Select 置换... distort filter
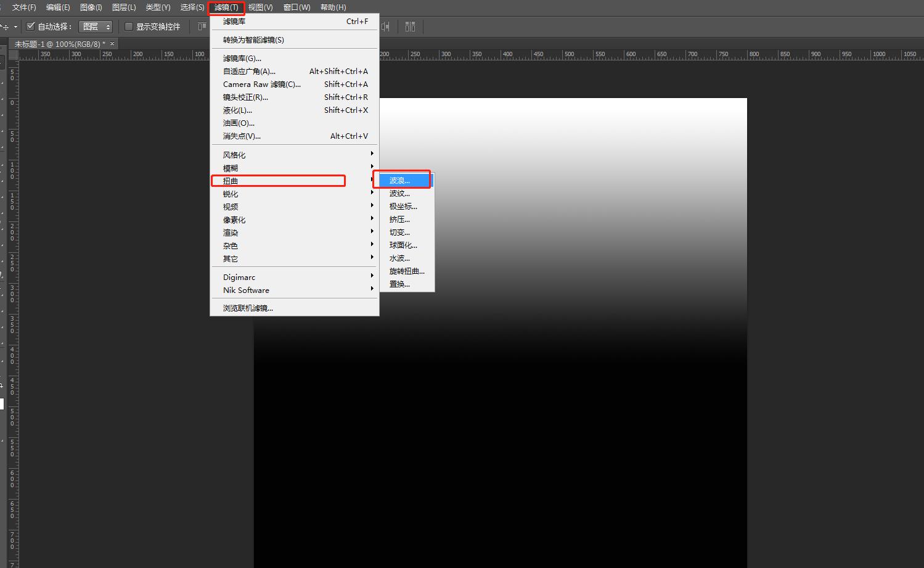Image resolution: width=924 pixels, height=568 pixels. (407, 284)
